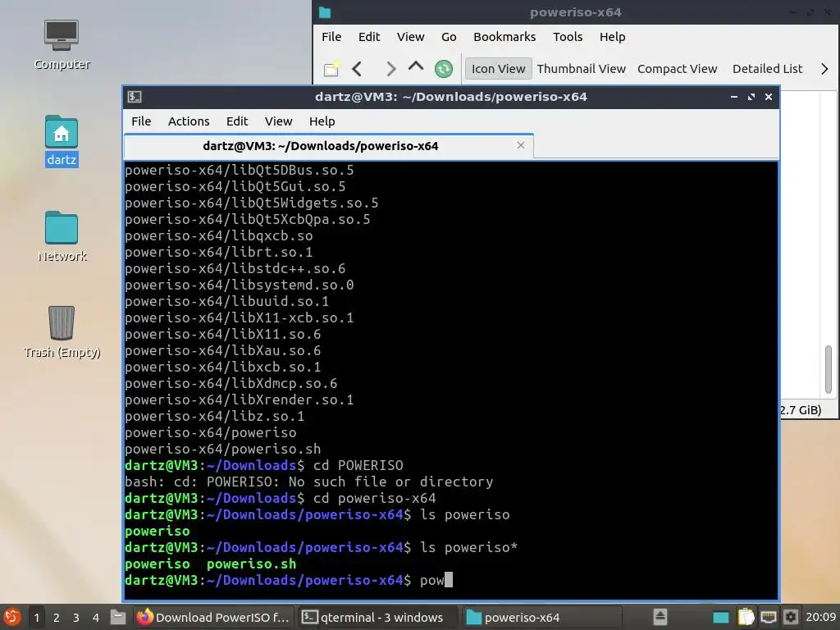
Task: Click the terminal prompt line with 'pow'
Action: 288,580
